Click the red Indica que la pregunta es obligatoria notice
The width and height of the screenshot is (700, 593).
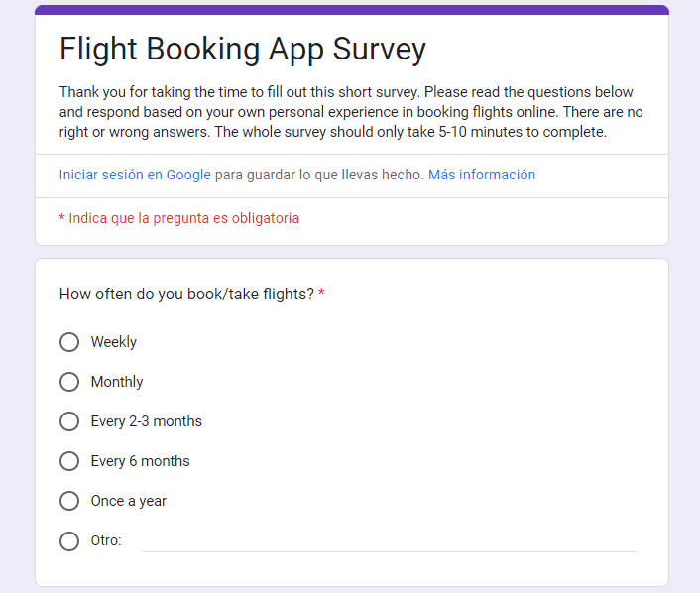pyautogui.click(x=179, y=218)
